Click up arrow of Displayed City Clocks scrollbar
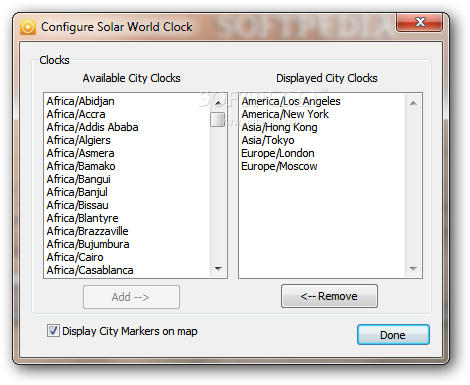This screenshot has width=470, height=385. (x=413, y=103)
